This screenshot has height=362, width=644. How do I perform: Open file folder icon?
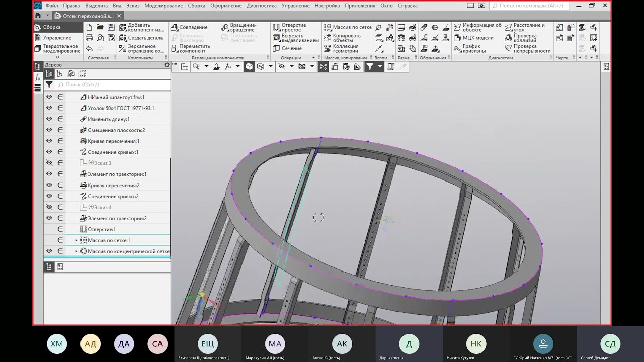point(100,27)
